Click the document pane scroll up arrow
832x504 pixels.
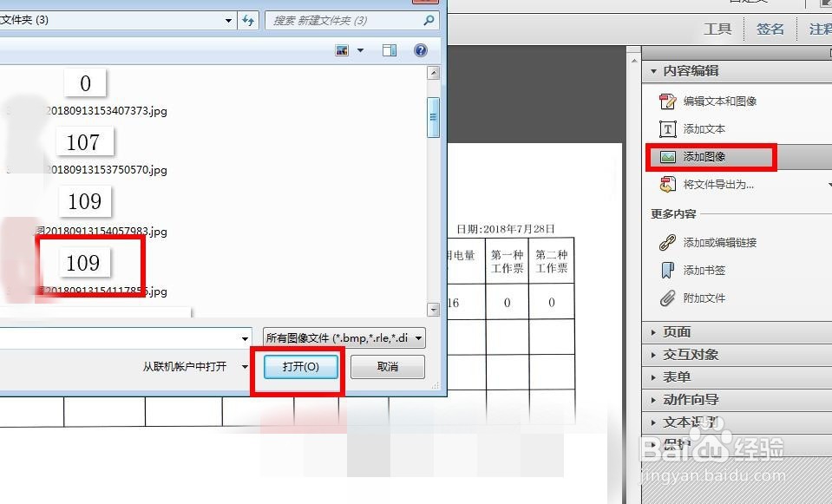coord(634,61)
